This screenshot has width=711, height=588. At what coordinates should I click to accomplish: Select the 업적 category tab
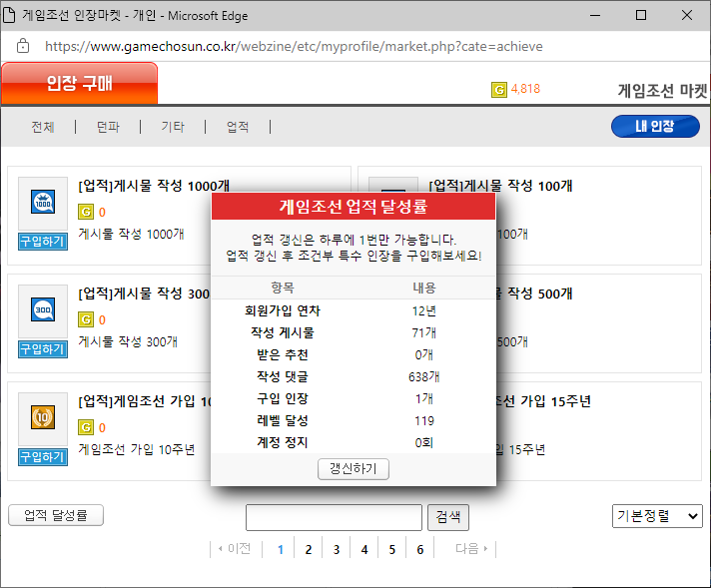pyautogui.click(x=238, y=127)
